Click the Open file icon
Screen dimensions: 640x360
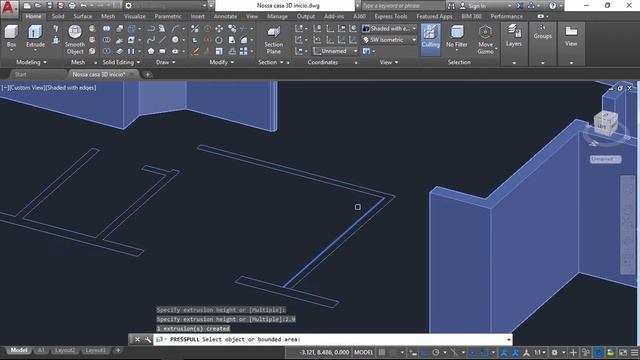tap(38, 6)
